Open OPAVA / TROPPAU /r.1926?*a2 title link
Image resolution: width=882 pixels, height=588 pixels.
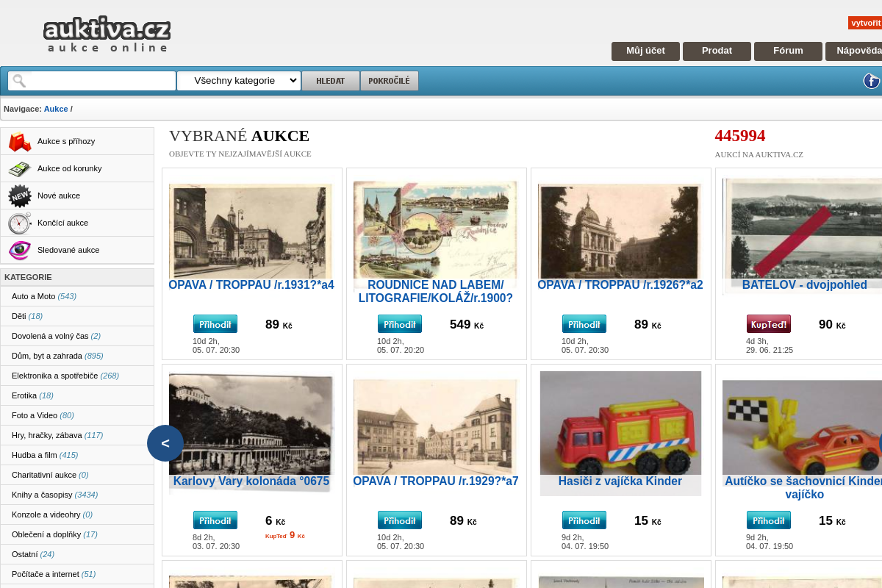620,285
